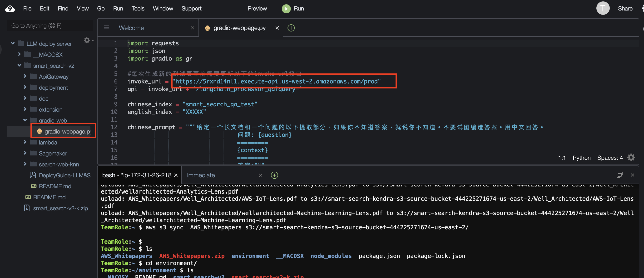Collapse the LLM deploy server folder
Viewport: 644px width, 278px height.
13,44
